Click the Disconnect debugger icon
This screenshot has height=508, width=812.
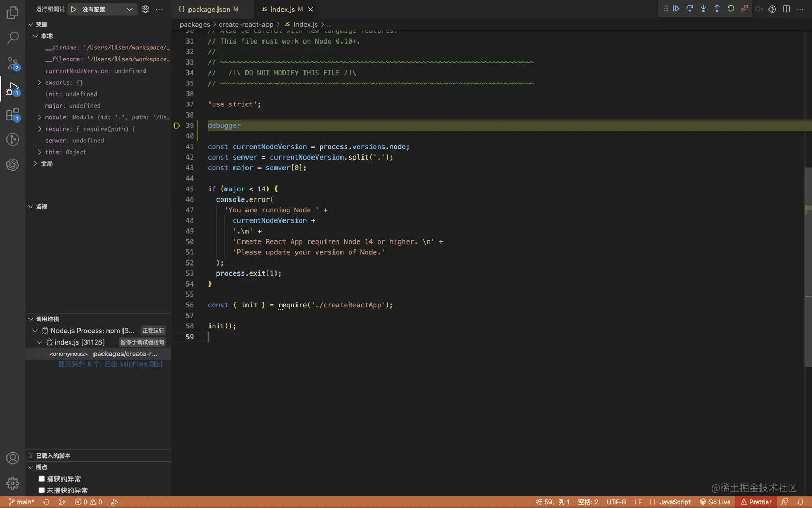click(x=744, y=9)
